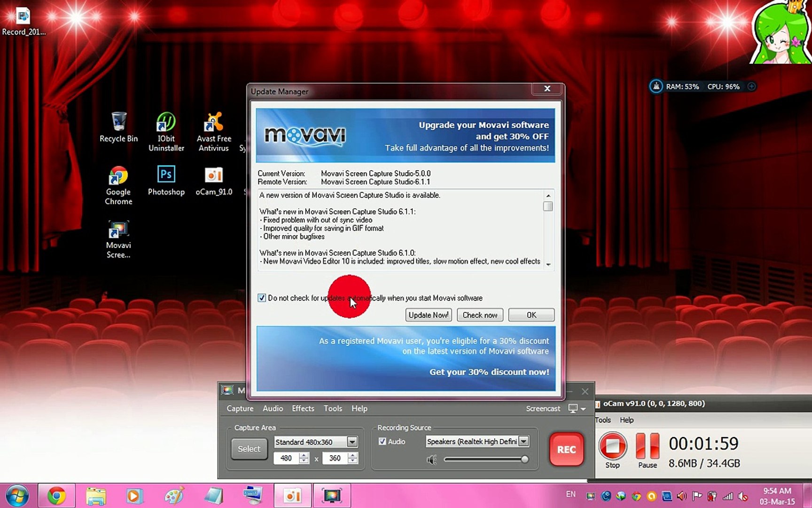
Task: Pause the oCam recording
Action: pos(648,450)
